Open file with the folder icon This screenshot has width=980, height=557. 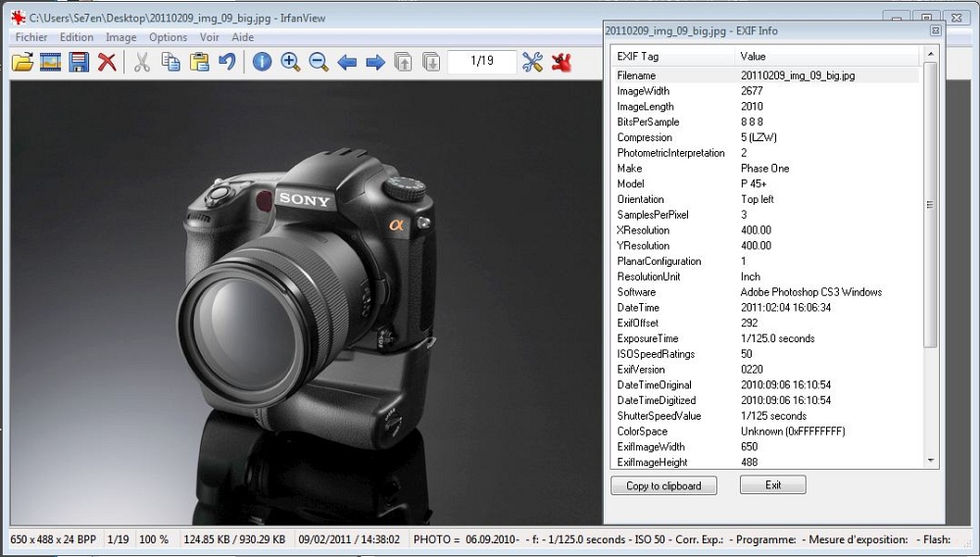(23, 62)
